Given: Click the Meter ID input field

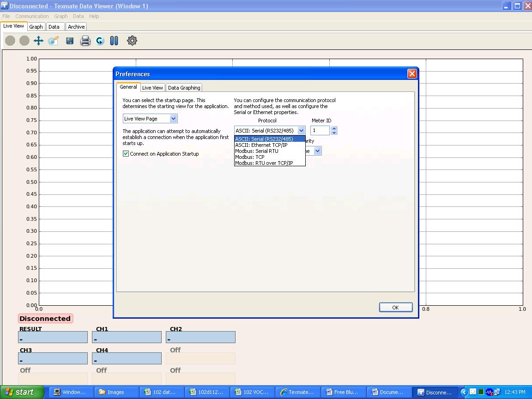Looking at the screenshot, I should 320,131.
